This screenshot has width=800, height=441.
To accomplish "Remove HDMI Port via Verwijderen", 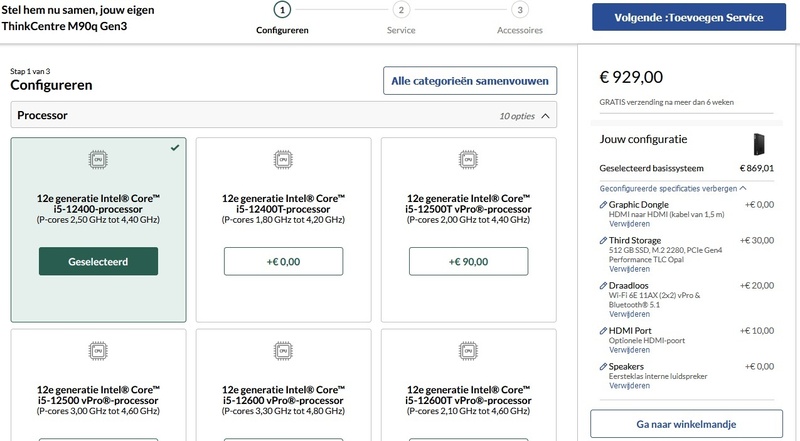I will tap(629, 350).
